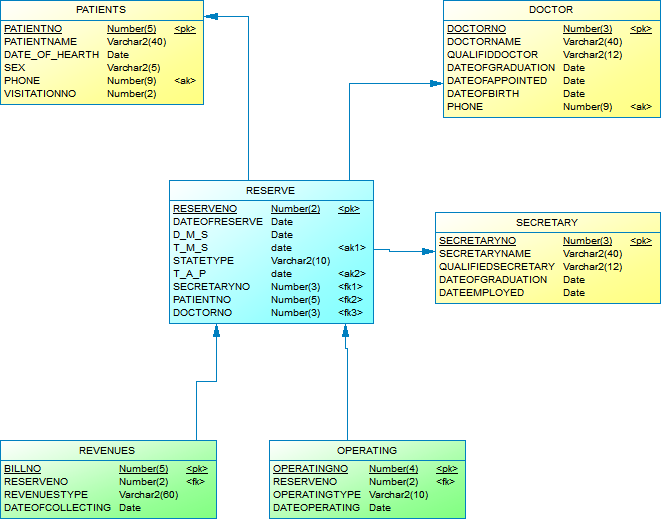Select the DOCTOR table title

pyautogui.click(x=551, y=10)
